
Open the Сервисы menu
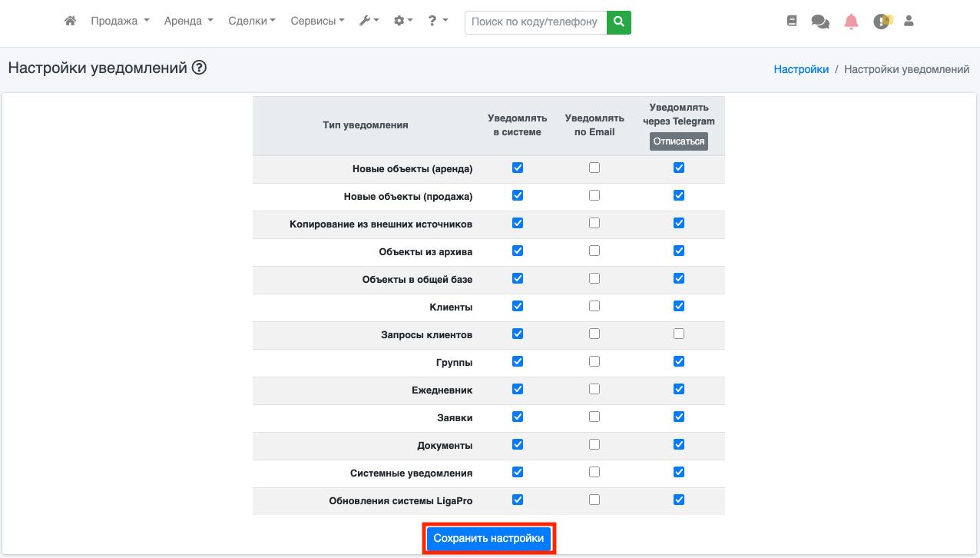tap(317, 22)
